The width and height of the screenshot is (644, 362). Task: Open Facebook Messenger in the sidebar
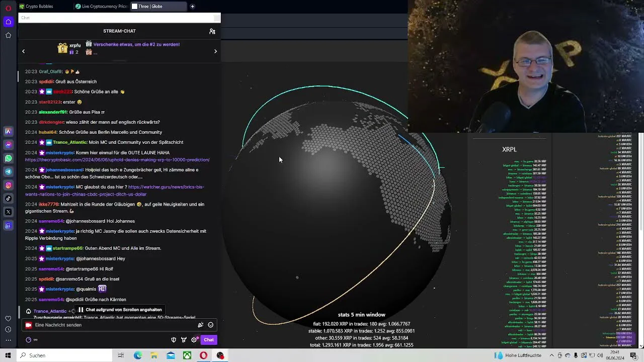tap(8, 145)
